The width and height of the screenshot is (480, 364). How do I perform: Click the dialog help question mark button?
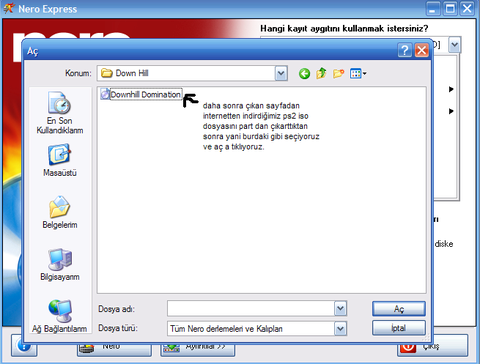point(405,50)
